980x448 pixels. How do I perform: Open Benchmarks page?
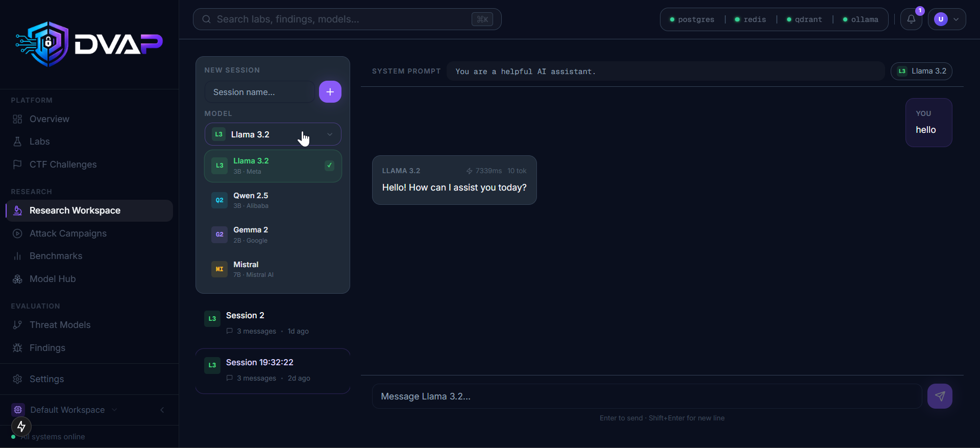[x=89, y=256]
